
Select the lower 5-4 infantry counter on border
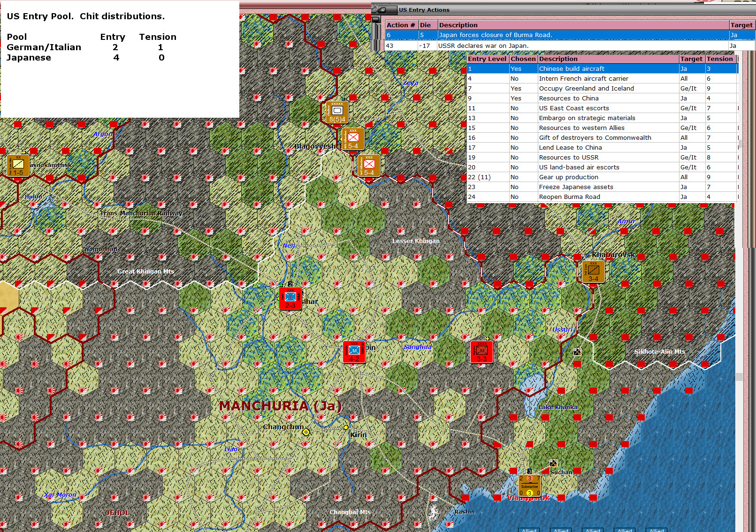tap(369, 166)
